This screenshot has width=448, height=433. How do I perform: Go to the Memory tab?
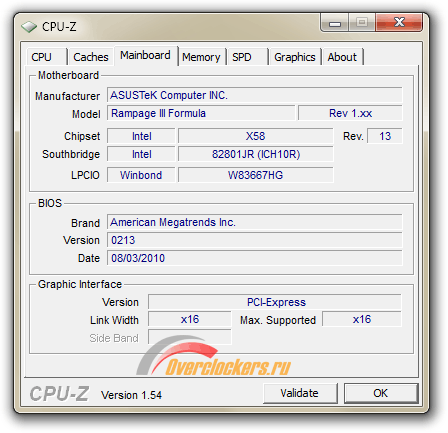201,57
